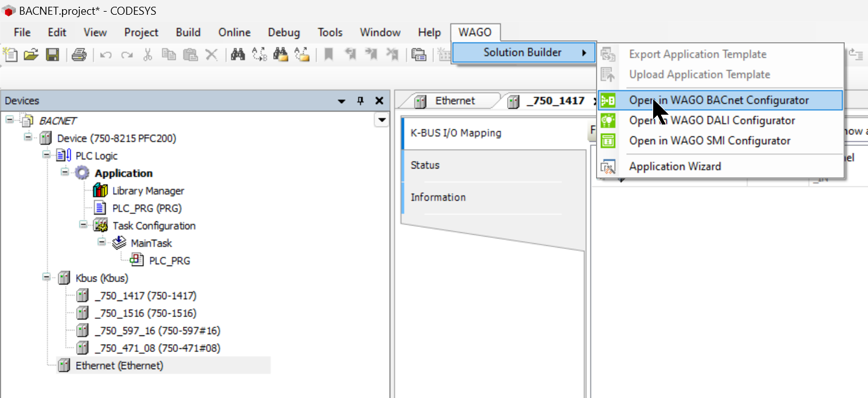Screen dimensions: 868x398
Task: Click the Clear Bookmarks icon
Action: click(392, 55)
